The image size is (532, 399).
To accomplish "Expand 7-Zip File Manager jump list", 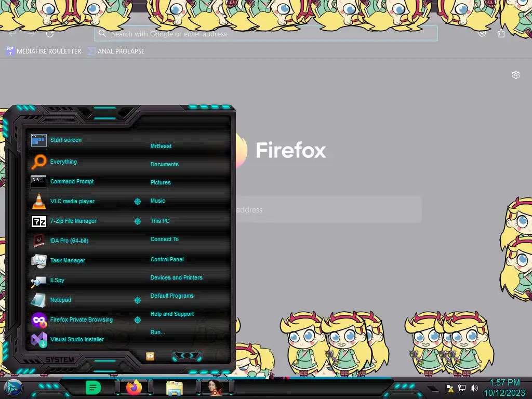I will coord(137,221).
